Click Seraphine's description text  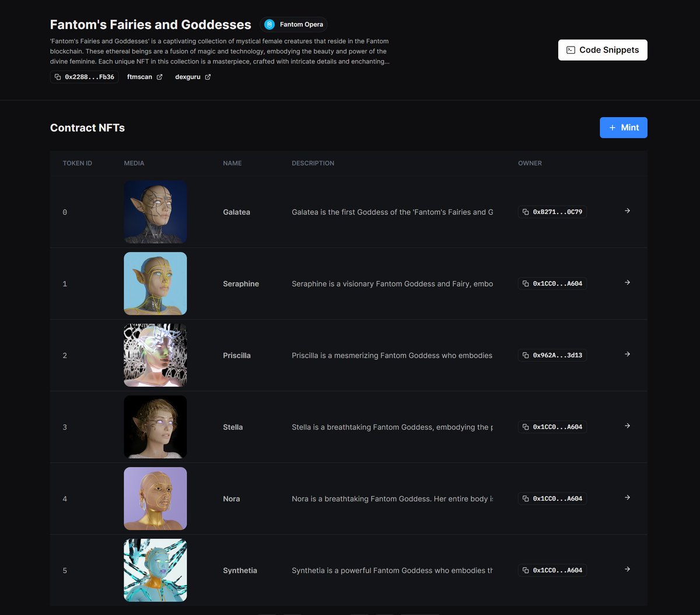point(392,284)
